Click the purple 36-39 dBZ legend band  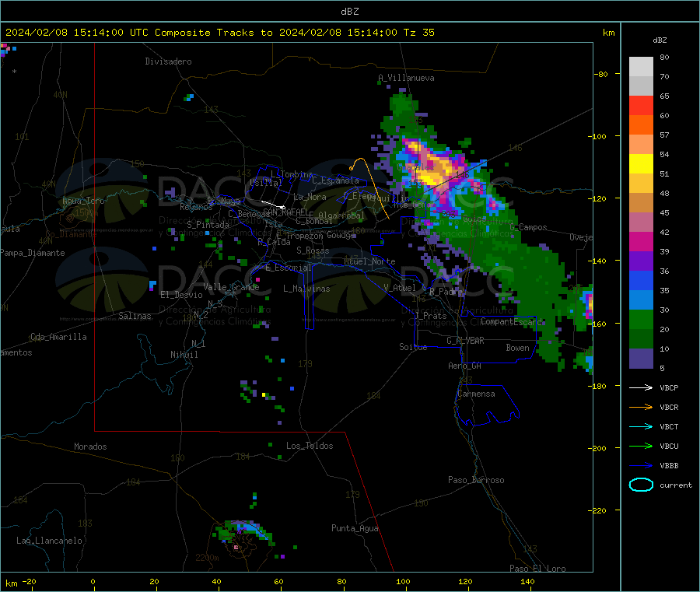[641, 261]
